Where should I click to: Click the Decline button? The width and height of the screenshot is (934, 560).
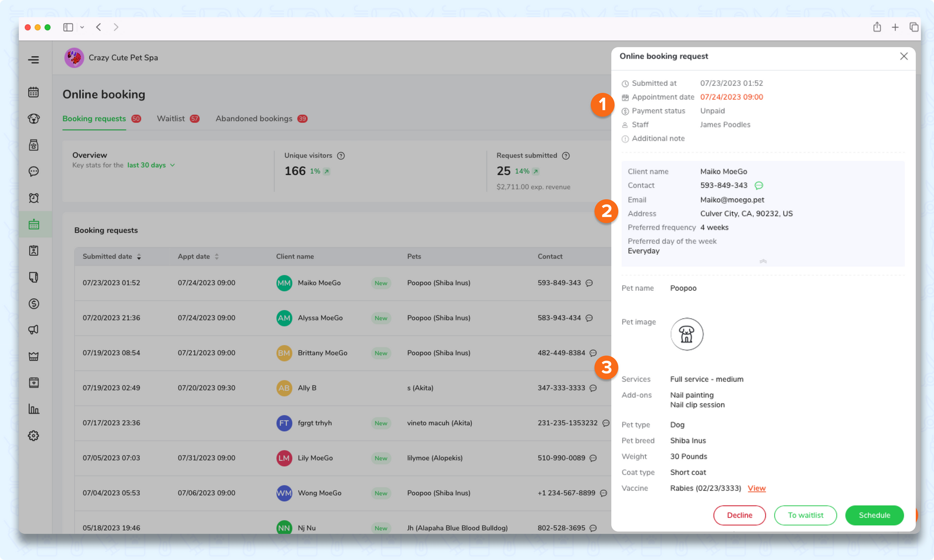click(x=739, y=515)
